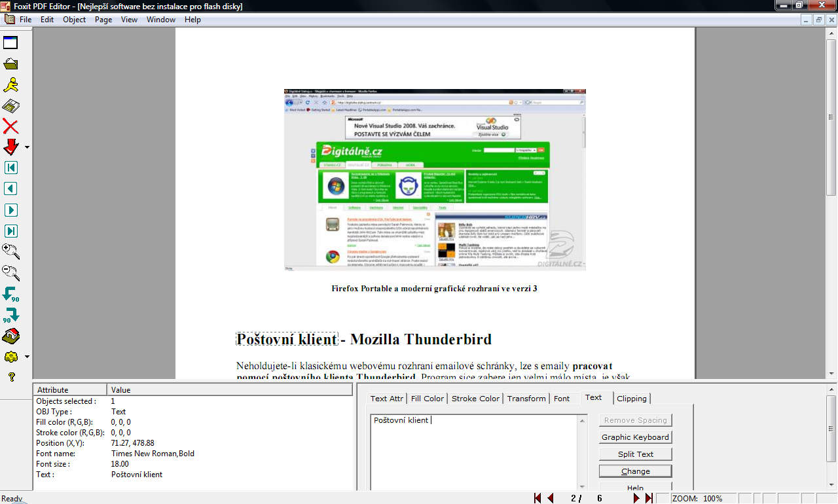Open the View menu
This screenshot has width=838, height=504.
pyautogui.click(x=129, y=20)
